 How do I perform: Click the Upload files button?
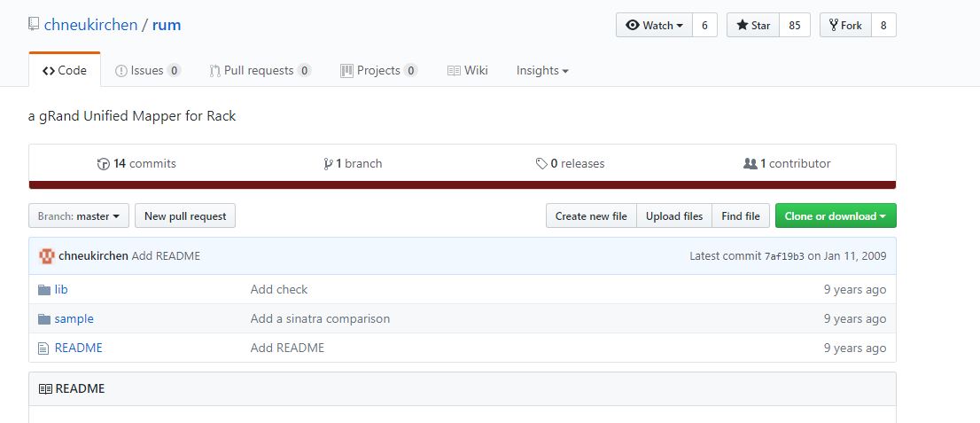(x=674, y=215)
